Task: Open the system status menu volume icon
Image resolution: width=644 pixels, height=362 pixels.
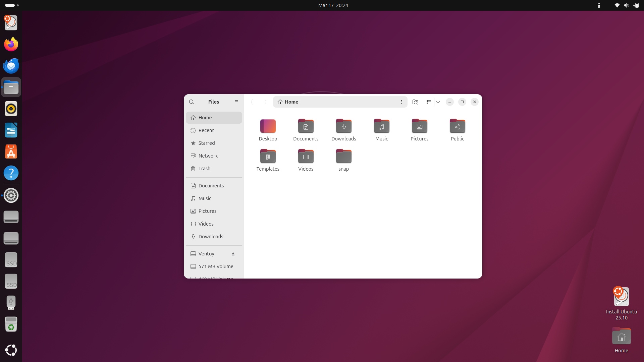Action: [x=626, y=5]
